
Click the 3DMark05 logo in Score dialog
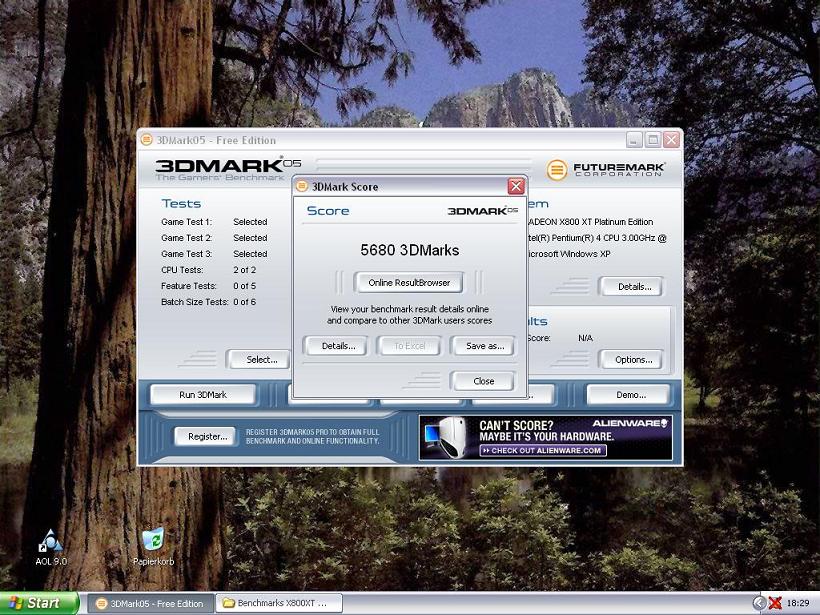pyautogui.click(x=483, y=211)
